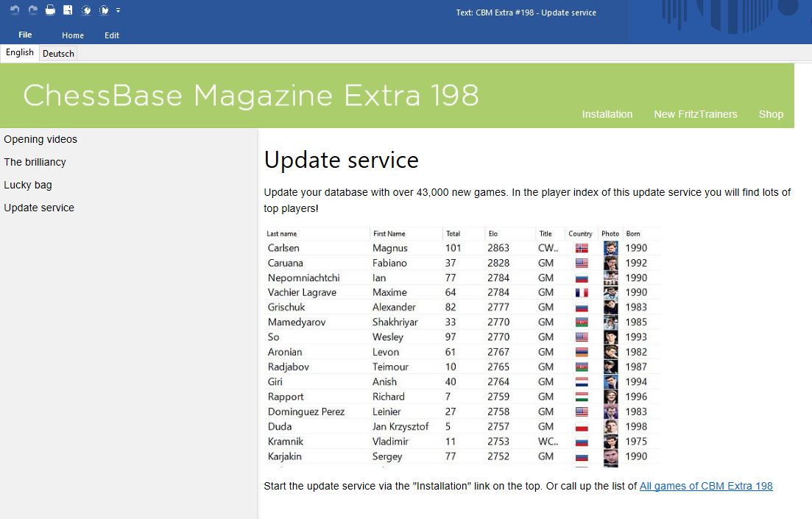Click the Update service page heading
The width and height of the screenshot is (812, 519).
(342, 160)
